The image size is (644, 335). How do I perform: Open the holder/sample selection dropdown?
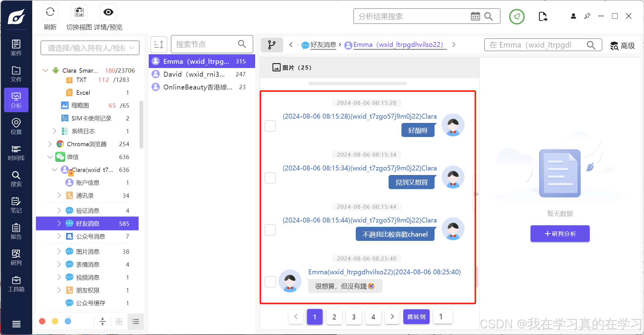tap(90, 48)
